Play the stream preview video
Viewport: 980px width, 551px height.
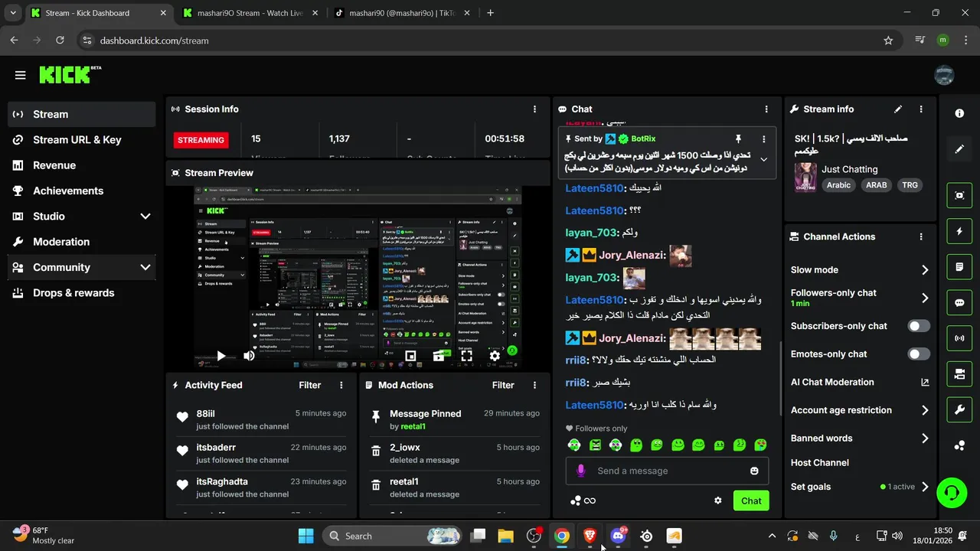pos(220,356)
